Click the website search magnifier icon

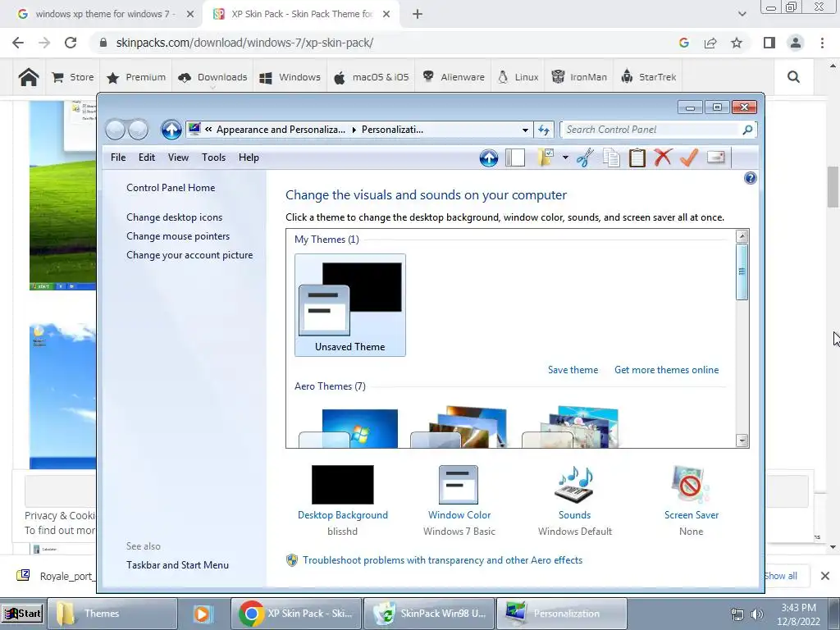(793, 77)
